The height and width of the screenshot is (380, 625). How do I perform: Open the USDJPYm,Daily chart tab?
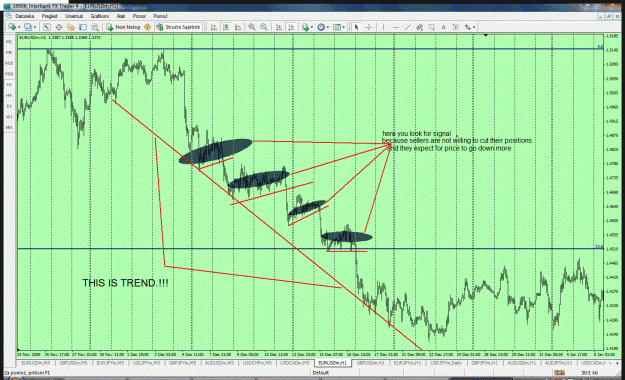[x=446, y=363]
